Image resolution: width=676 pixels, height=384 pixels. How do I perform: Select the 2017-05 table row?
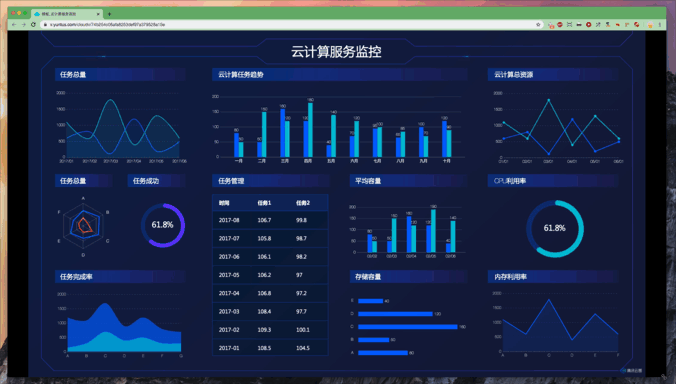click(x=270, y=275)
